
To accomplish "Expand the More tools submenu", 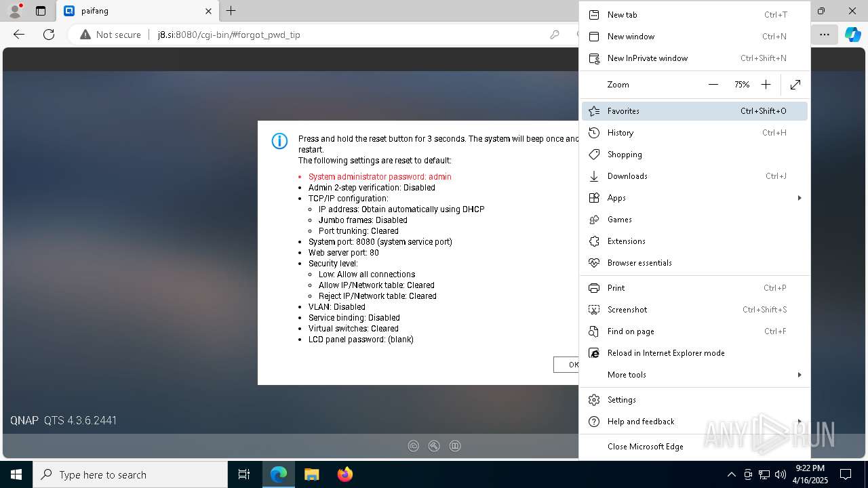I will (x=694, y=375).
